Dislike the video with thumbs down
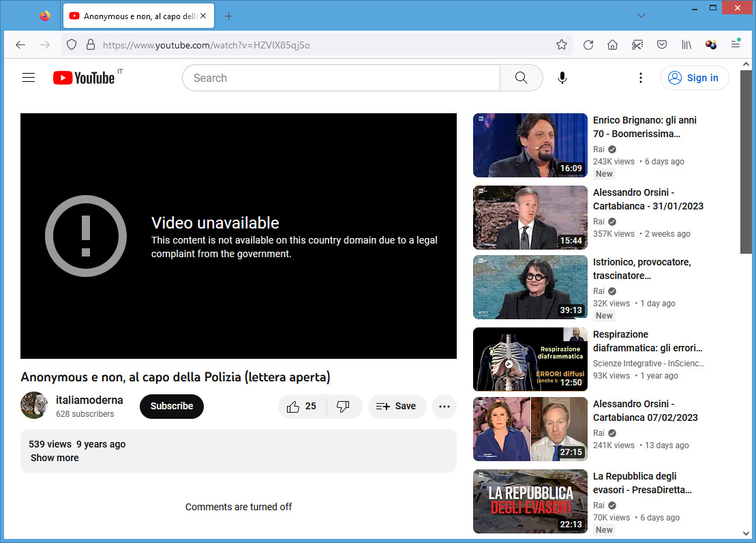This screenshot has height=543, width=756. (344, 407)
